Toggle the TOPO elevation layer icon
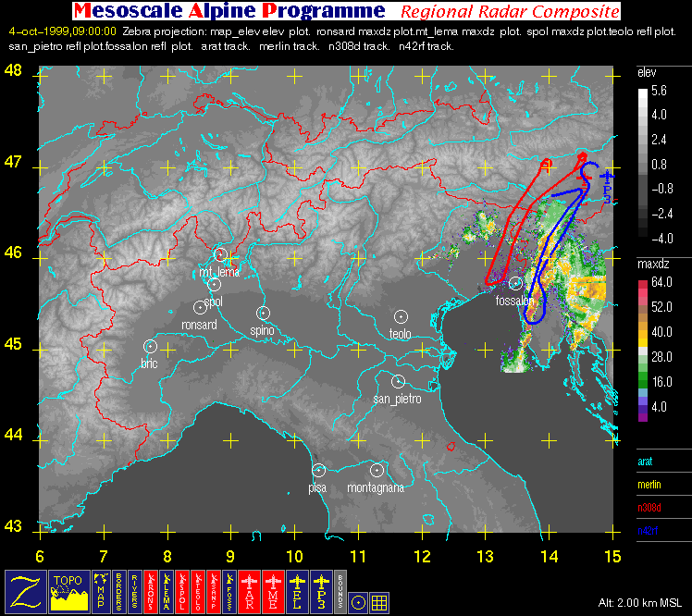 (68, 592)
